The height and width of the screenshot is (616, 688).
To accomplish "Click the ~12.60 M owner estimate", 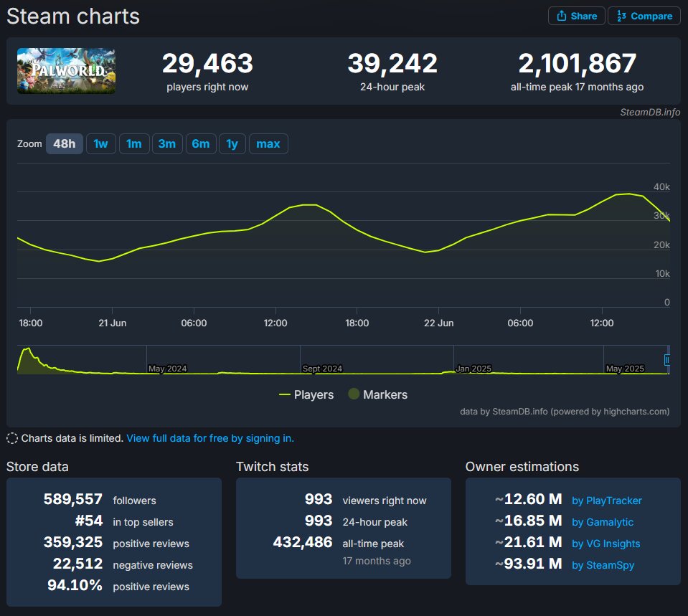I will tap(529, 499).
